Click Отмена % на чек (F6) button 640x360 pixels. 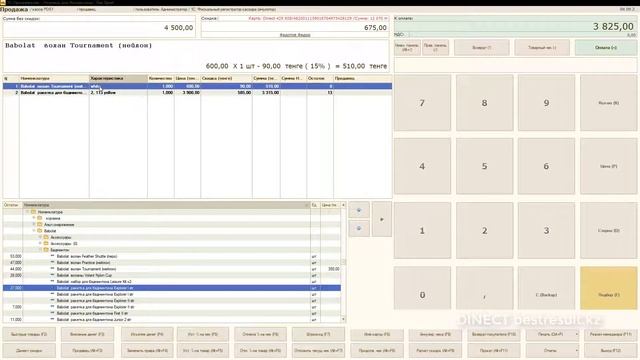(x=260, y=334)
